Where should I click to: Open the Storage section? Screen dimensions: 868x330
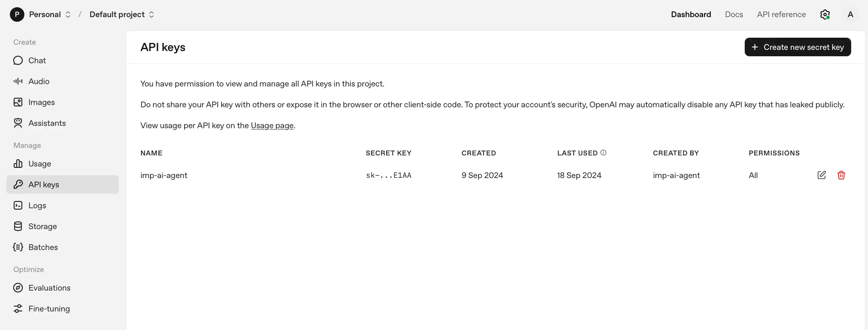42,226
